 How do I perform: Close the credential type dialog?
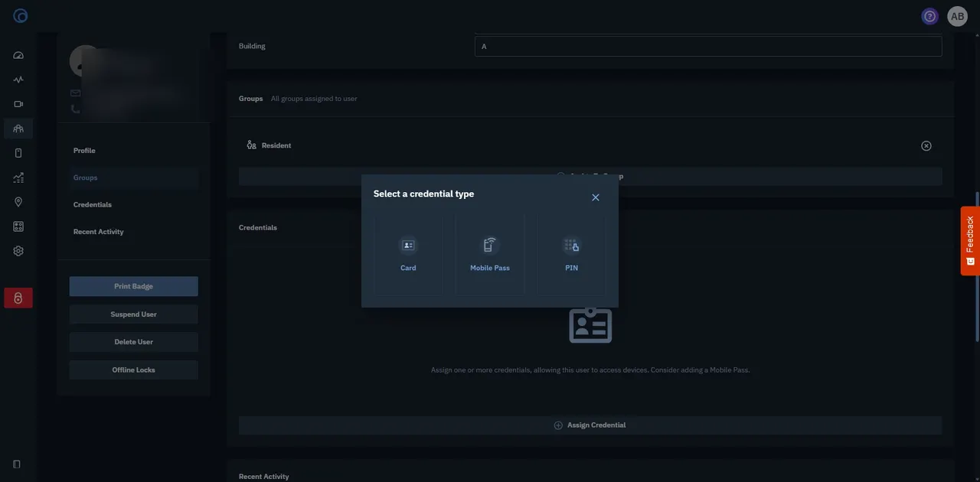click(x=596, y=197)
